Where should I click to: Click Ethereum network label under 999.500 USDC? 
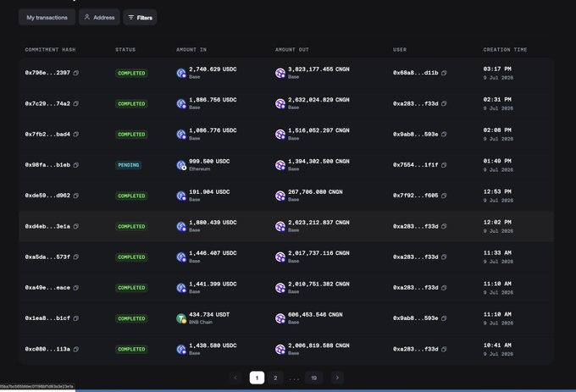click(199, 168)
